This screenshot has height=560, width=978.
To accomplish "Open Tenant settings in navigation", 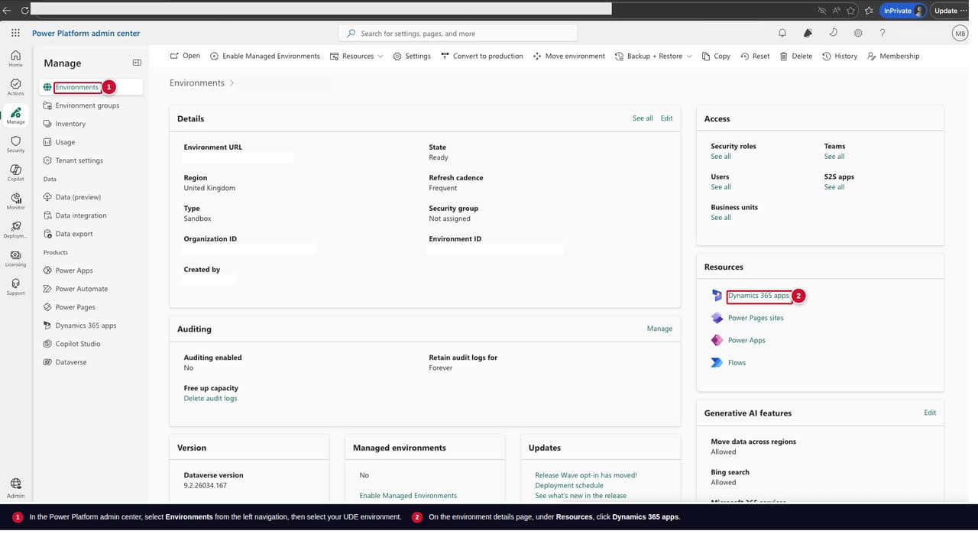I will pyautogui.click(x=79, y=160).
